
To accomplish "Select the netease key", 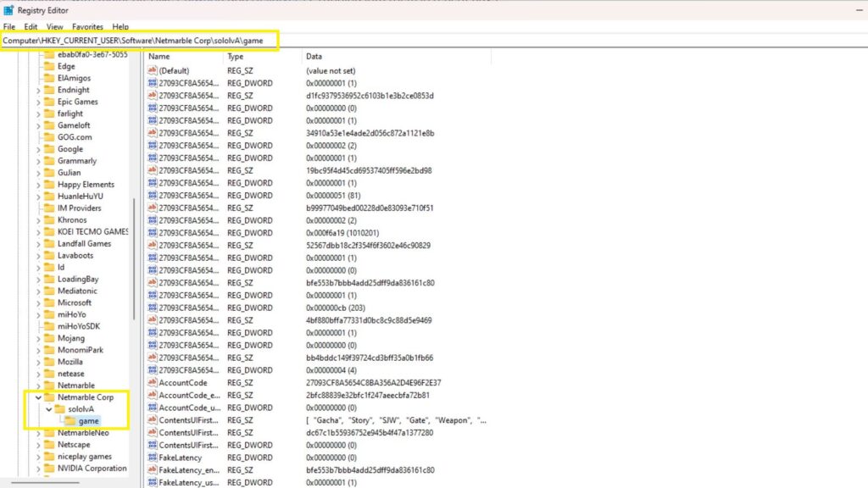I will 71,374.
